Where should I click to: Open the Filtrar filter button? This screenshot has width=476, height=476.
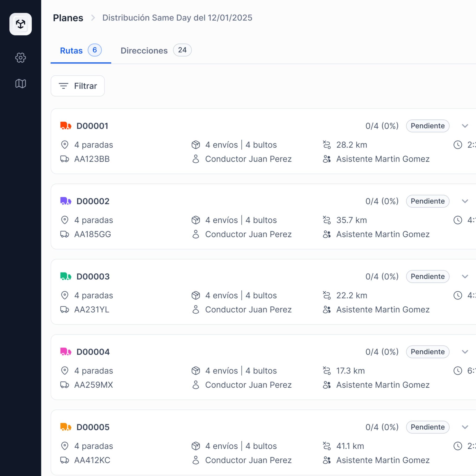pyautogui.click(x=78, y=86)
